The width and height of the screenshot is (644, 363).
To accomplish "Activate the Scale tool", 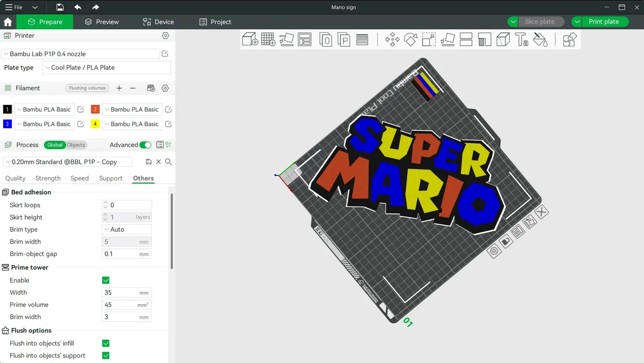I will pos(429,39).
